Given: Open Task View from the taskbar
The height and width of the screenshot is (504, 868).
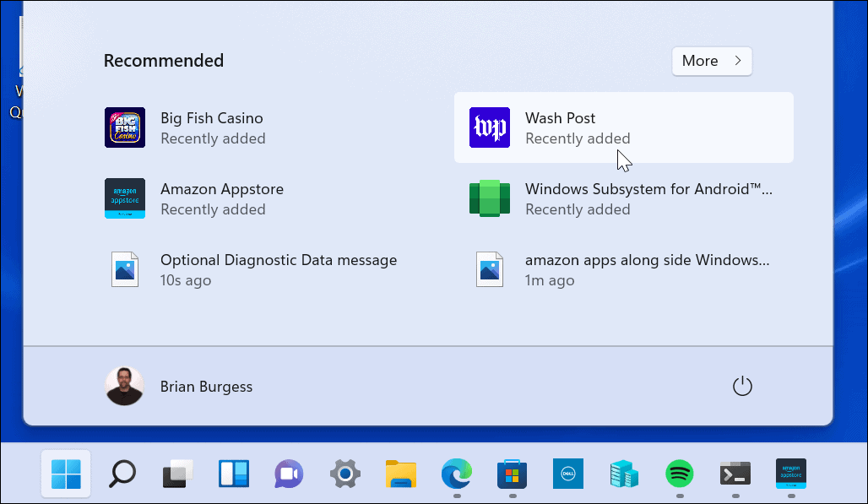Looking at the screenshot, I should (x=177, y=474).
